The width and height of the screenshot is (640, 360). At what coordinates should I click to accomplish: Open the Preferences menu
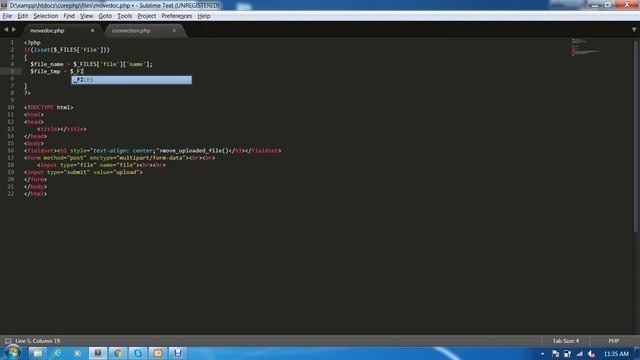coord(176,16)
